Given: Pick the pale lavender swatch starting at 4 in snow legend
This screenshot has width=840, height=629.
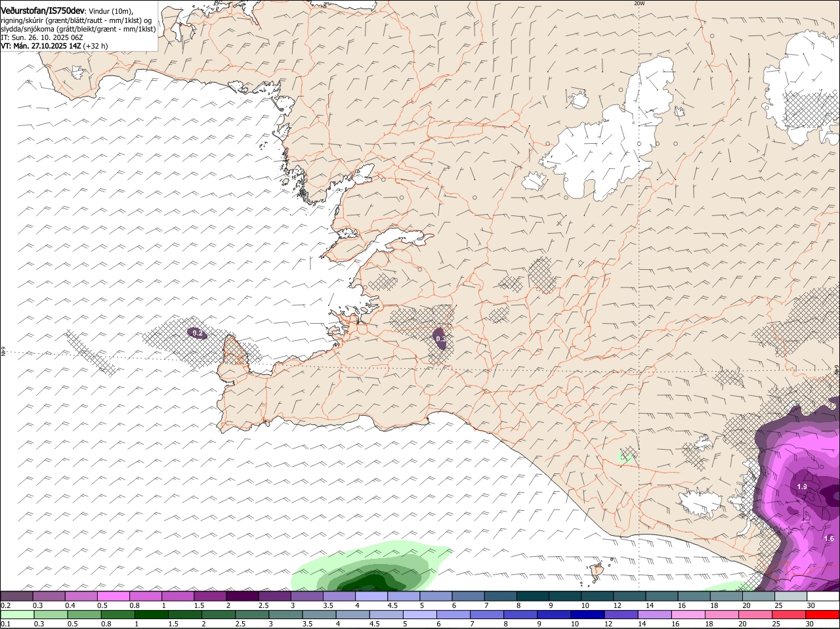Looking at the screenshot, I should (371, 596).
